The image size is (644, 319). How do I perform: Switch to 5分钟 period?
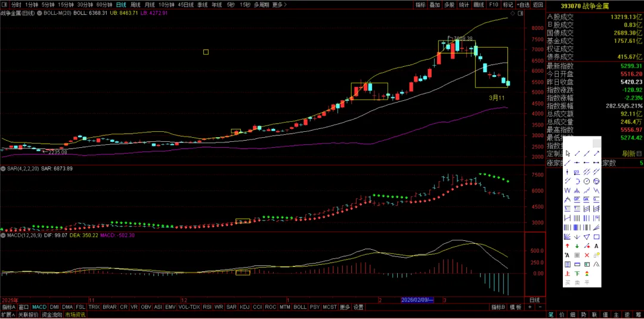[48, 5]
